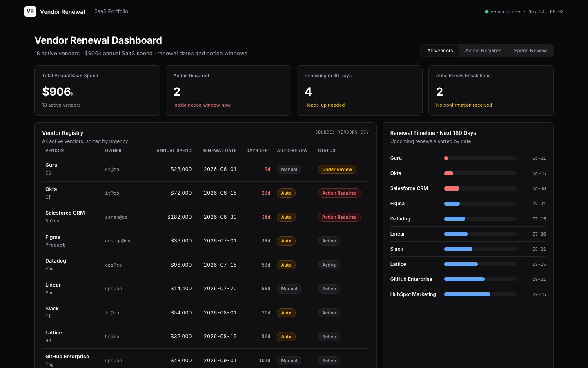Image resolution: width=588 pixels, height=368 pixels.
Task: Click the SaaS Portfolio label
Action: coord(111,11)
